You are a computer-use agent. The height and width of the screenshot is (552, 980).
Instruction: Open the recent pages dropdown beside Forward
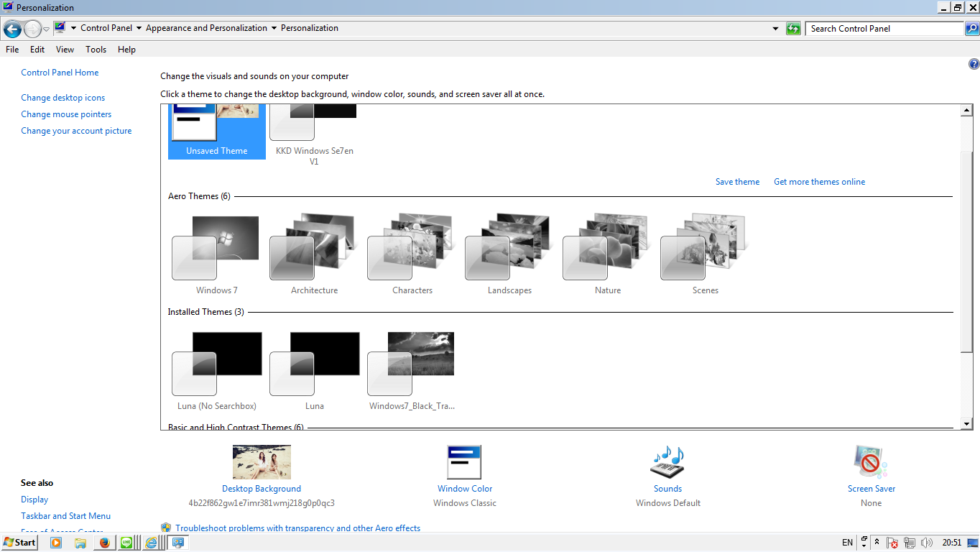pos(46,29)
